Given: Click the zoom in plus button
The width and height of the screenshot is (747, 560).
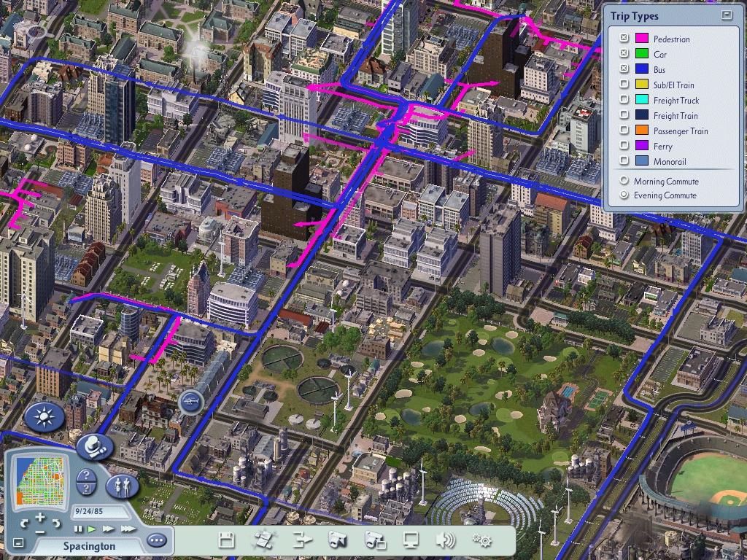Looking at the screenshot, I should 40,517.
